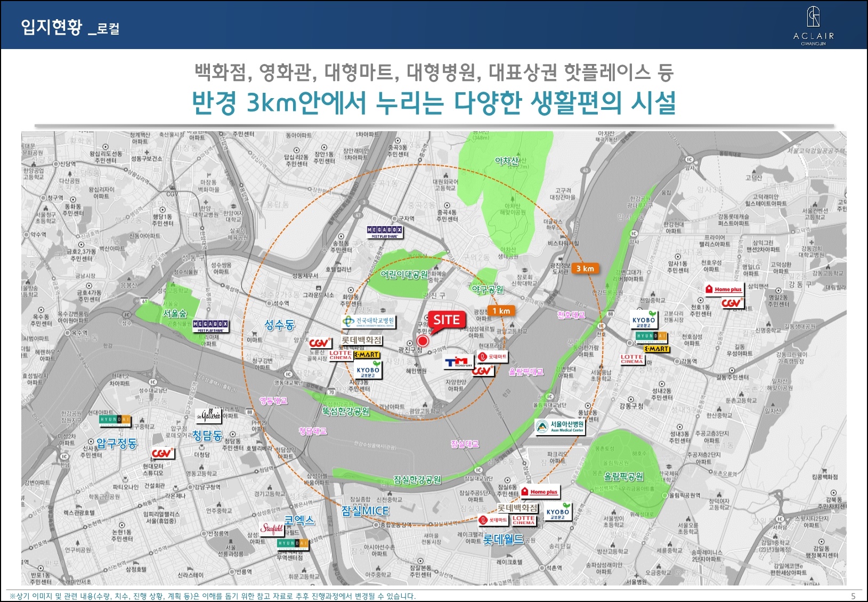Click the 아차산 mountain label
This screenshot has width=868, height=602.
(x=506, y=160)
